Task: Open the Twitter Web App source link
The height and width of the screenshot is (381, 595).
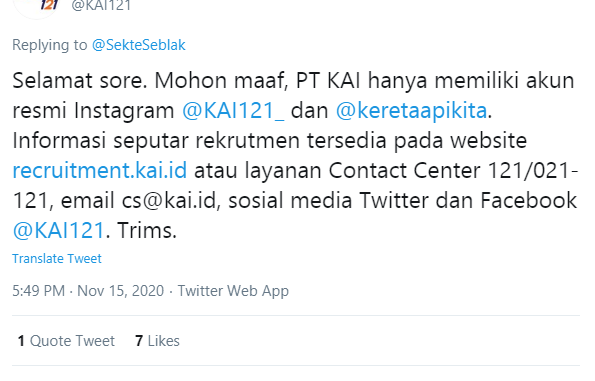Action: click(x=233, y=291)
